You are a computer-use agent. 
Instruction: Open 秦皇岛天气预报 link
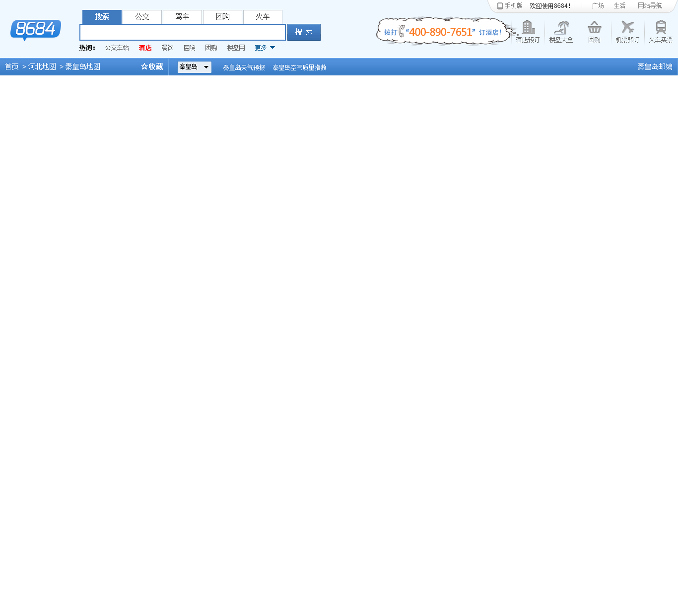244,67
